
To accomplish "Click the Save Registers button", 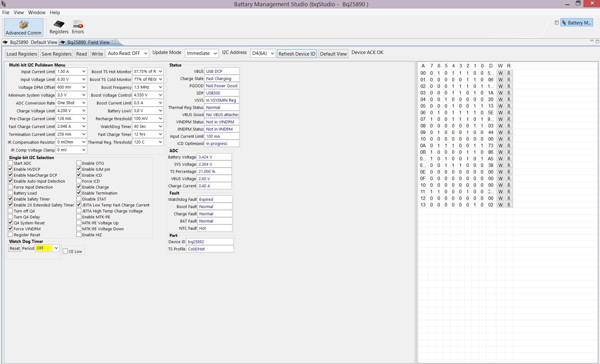I will click(56, 54).
